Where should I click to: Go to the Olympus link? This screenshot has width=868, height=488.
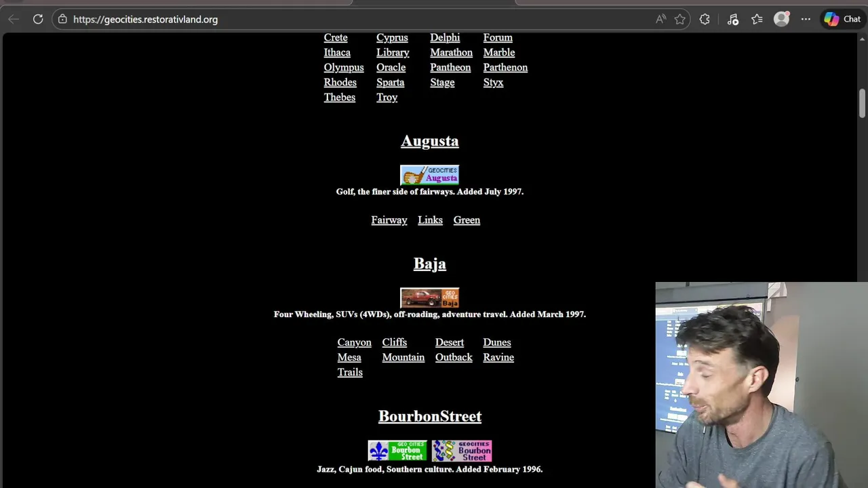344,67
